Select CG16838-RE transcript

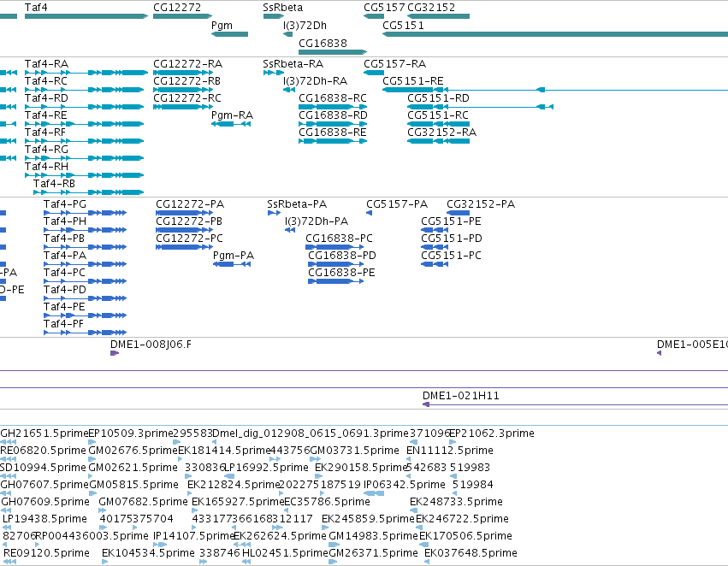[x=333, y=141]
